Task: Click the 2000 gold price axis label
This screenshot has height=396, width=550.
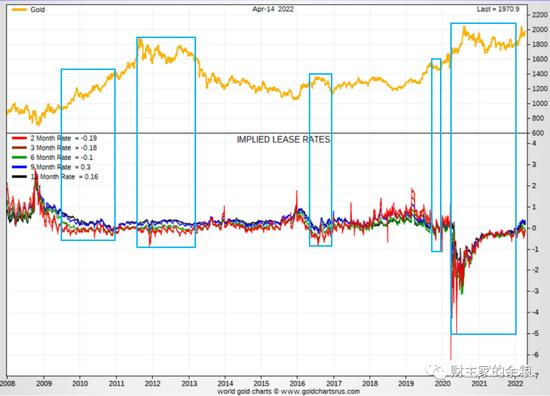Action: pyautogui.click(x=539, y=29)
